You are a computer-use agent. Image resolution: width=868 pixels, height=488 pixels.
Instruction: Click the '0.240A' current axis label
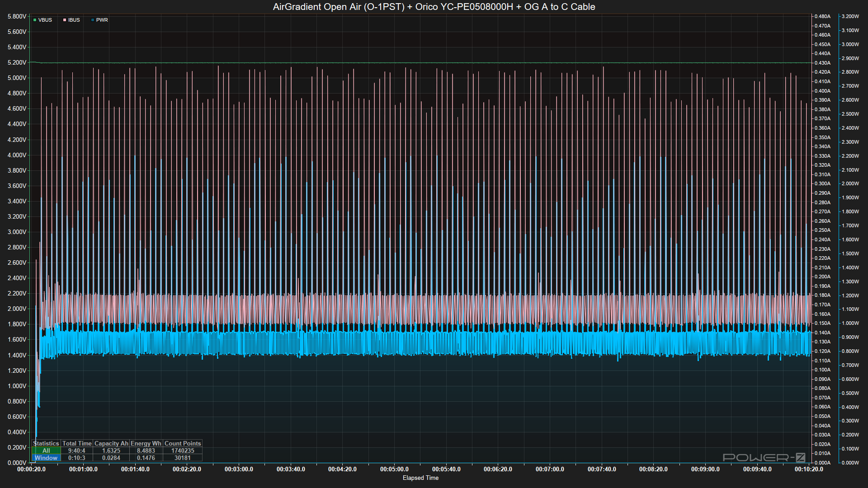point(822,239)
